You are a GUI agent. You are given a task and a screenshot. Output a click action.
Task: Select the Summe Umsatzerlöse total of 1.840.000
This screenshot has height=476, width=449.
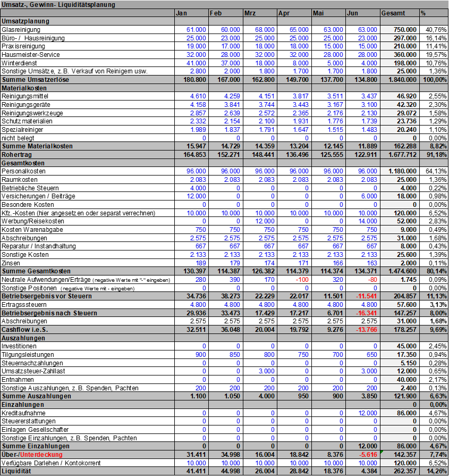point(400,79)
